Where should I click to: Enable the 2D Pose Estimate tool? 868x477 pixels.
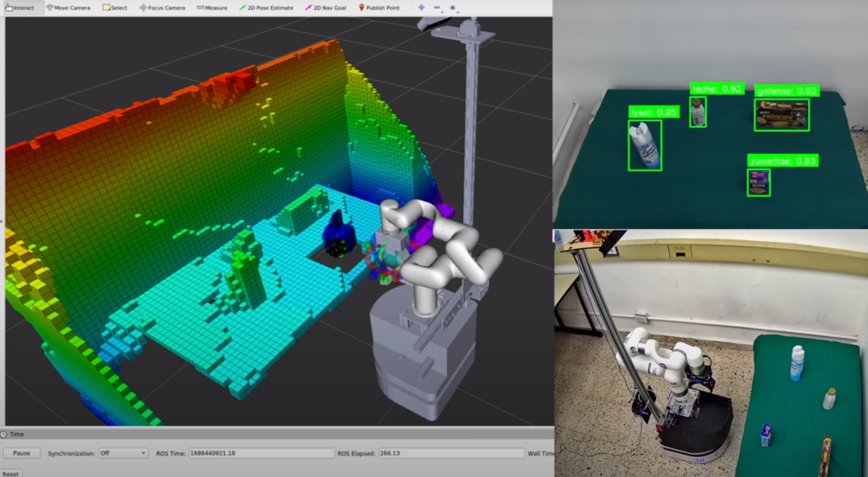click(x=266, y=8)
